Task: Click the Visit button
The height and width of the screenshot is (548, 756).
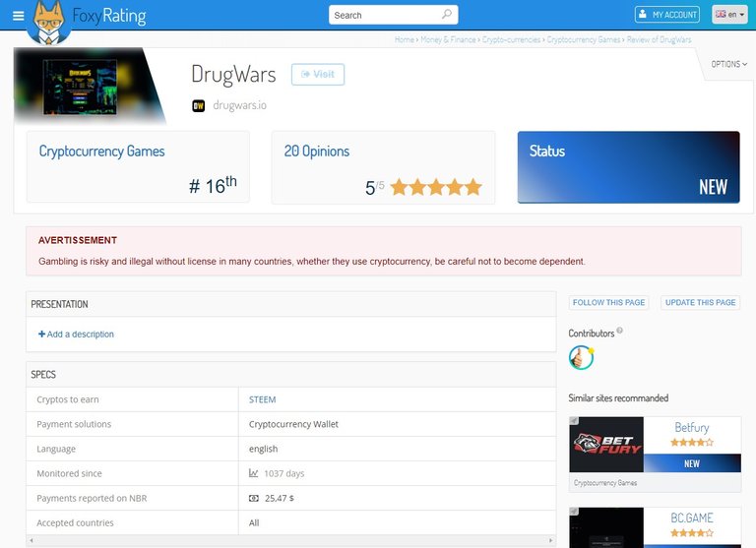Action: pyautogui.click(x=318, y=74)
